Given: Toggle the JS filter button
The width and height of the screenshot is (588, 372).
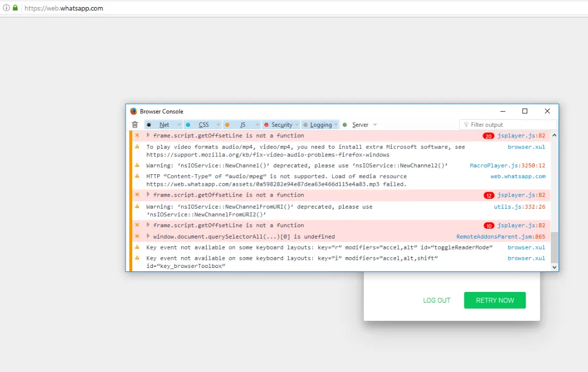Looking at the screenshot, I should [x=238, y=125].
